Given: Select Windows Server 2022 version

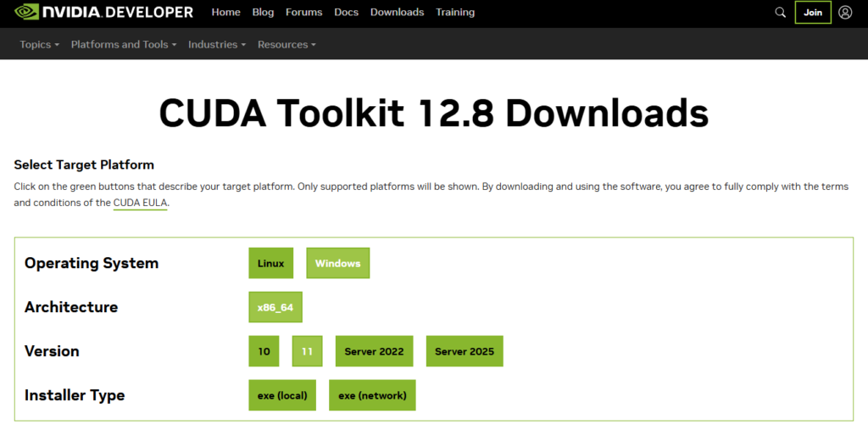Looking at the screenshot, I should pyautogui.click(x=373, y=351).
